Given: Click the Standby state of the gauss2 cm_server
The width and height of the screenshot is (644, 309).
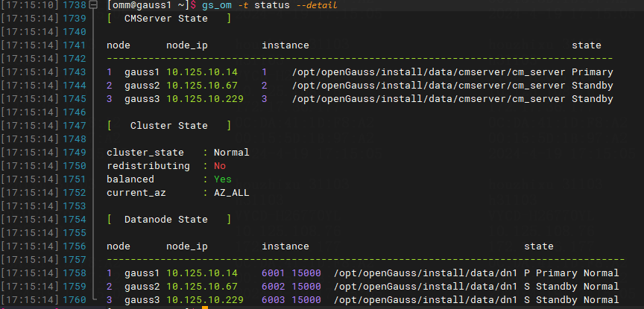Looking at the screenshot, I should (x=593, y=86).
